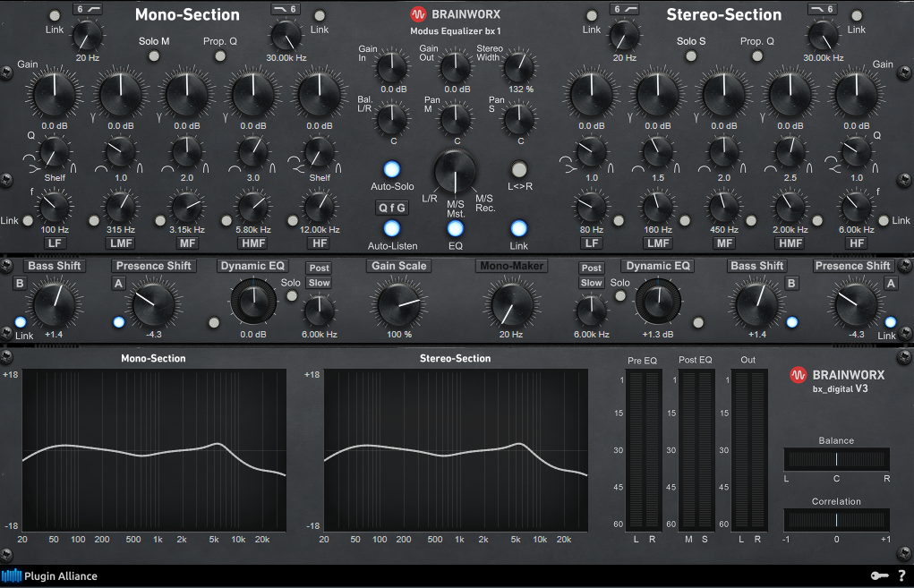Toggle Prop. Q in Stereo-Section
Image resolution: width=914 pixels, height=588 pixels.
point(757,56)
